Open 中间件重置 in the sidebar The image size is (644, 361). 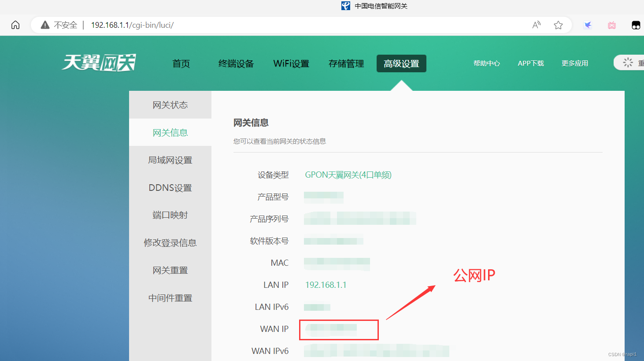(x=170, y=298)
